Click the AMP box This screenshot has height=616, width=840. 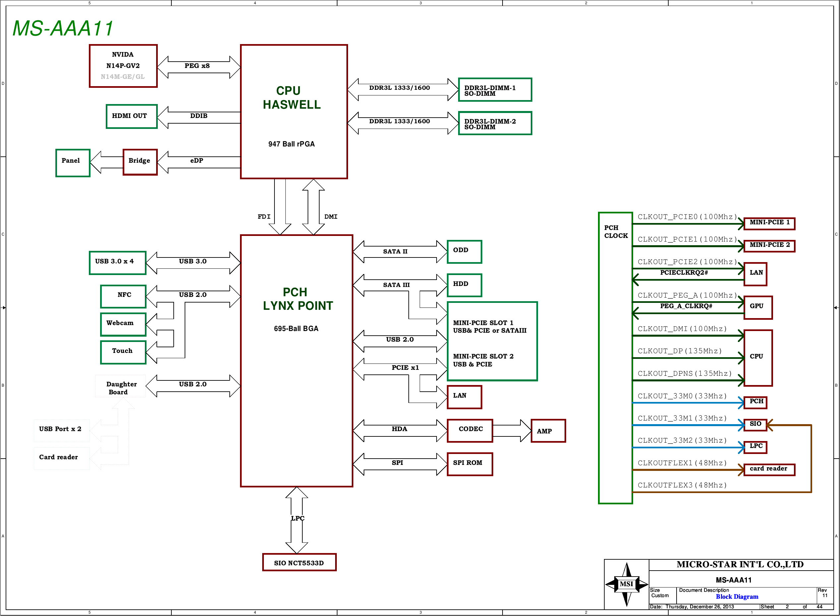pyautogui.click(x=548, y=431)
